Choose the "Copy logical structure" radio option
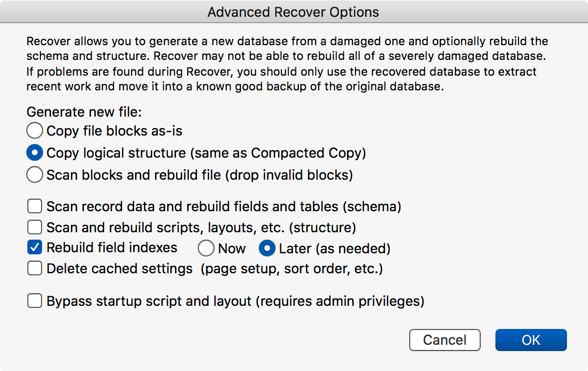 click(x=35, y=153)
